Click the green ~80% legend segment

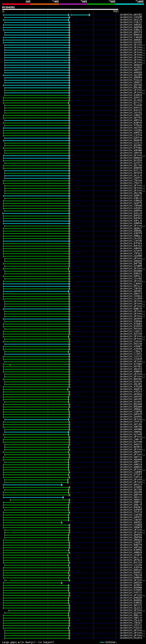[101, 4]
